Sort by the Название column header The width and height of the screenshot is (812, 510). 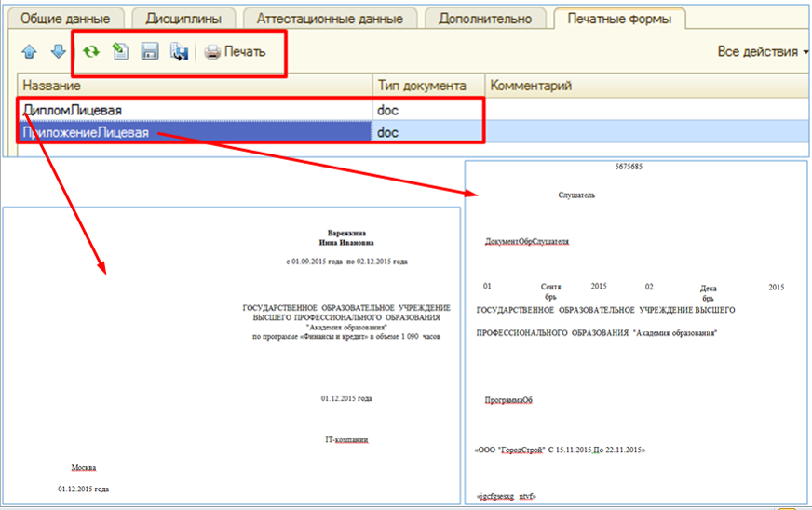tap(196, 86)
